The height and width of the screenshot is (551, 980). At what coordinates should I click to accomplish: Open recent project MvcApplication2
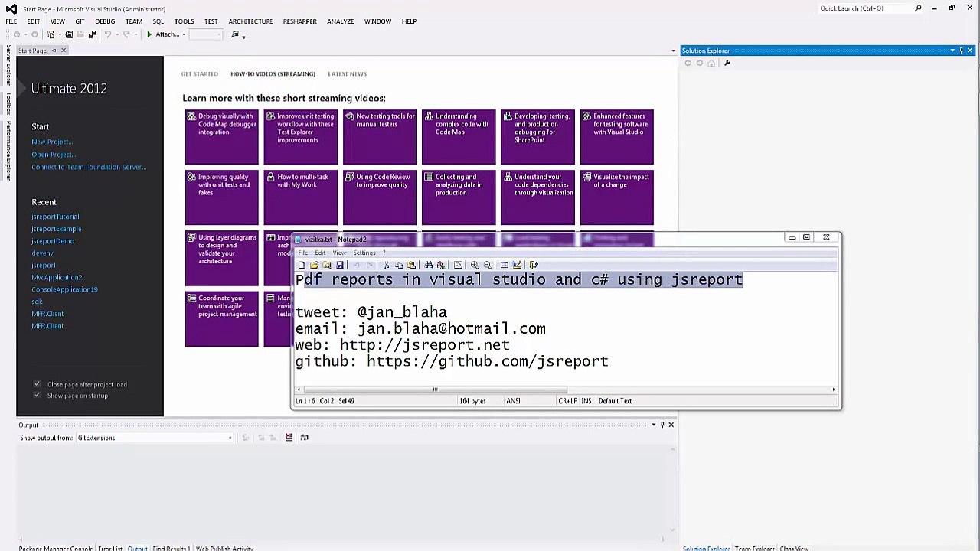(57, 277)
